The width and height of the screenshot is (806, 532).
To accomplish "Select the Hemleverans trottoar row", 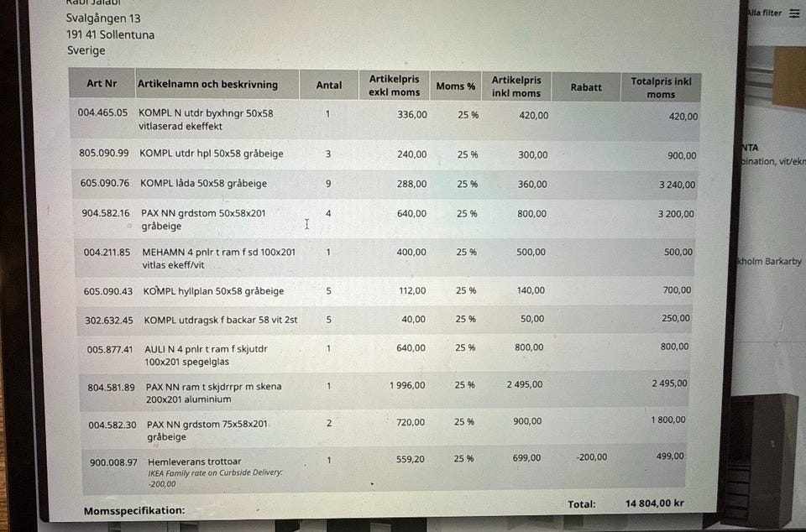I will pos(194,461).
